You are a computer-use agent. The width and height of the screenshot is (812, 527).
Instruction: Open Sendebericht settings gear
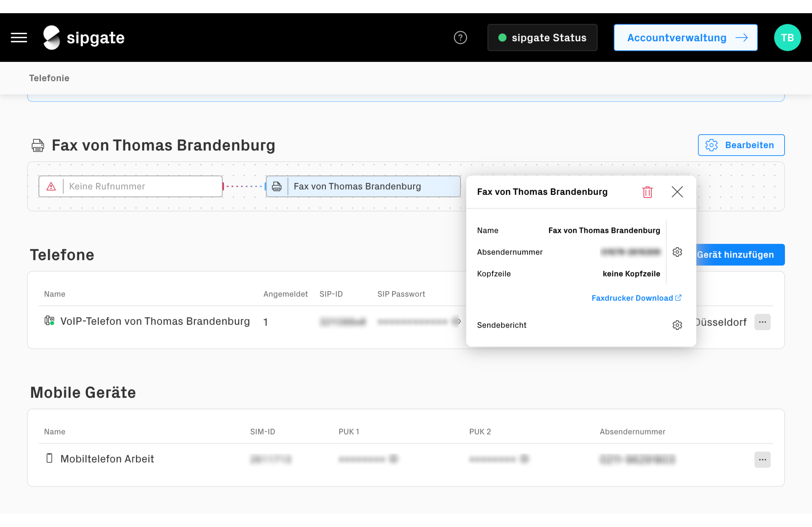[x=677, y=325]
